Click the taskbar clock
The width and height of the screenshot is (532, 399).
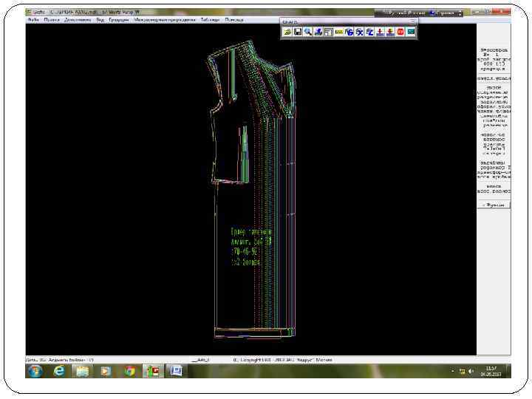coord(491,371)
